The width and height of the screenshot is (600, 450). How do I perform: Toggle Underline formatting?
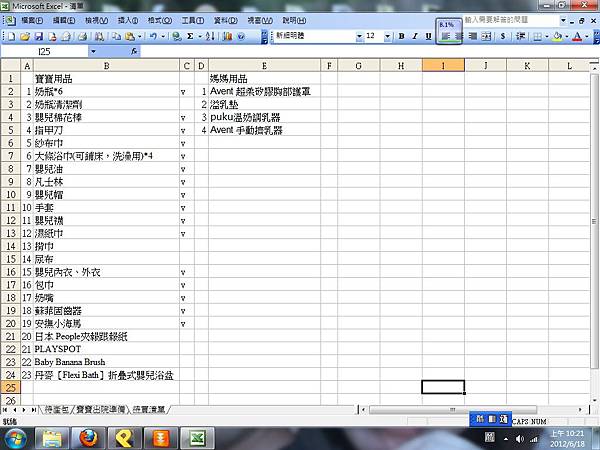coord(429,36)
